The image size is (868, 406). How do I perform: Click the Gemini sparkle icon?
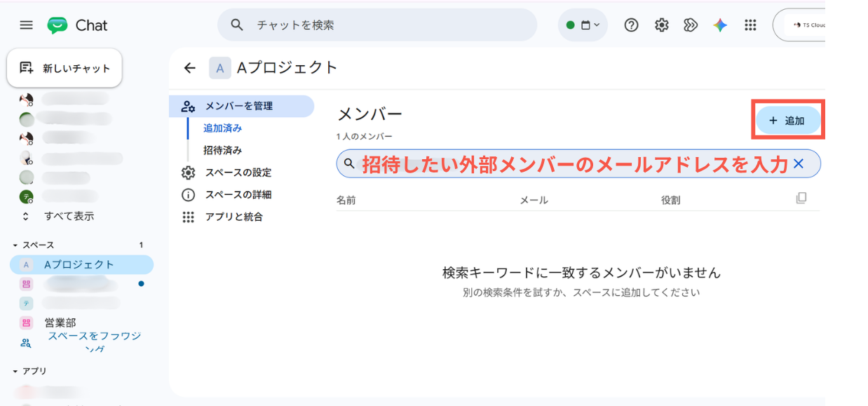point(720,25)
